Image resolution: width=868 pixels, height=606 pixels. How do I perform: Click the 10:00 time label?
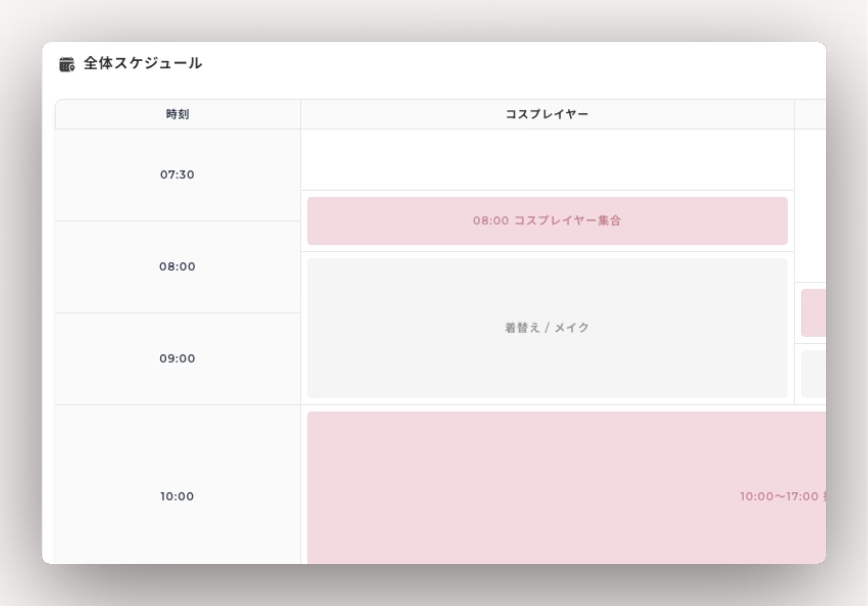coord(176,496)
